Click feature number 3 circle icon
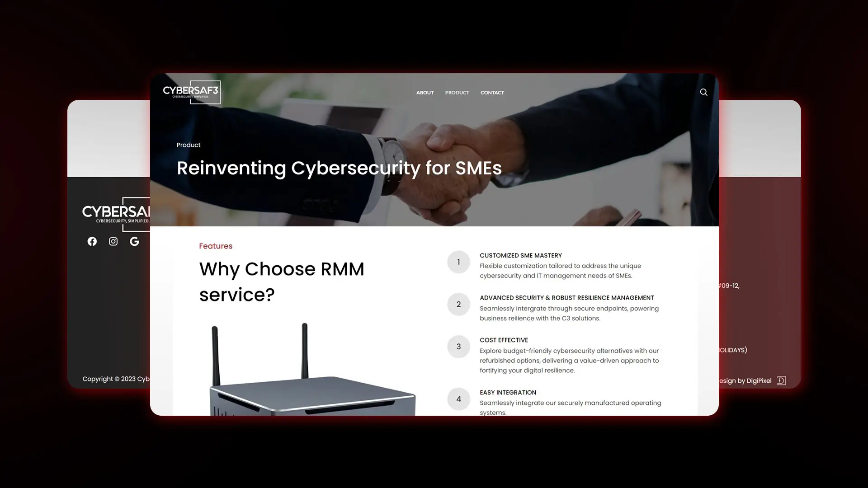 coord(458,346)
